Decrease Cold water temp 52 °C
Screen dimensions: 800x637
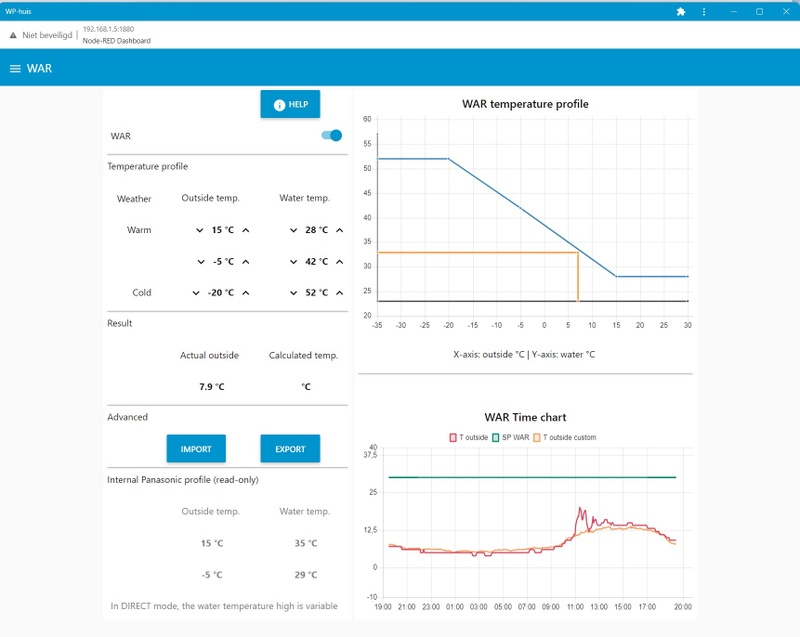pyautogui.click(x=293, y=293)
